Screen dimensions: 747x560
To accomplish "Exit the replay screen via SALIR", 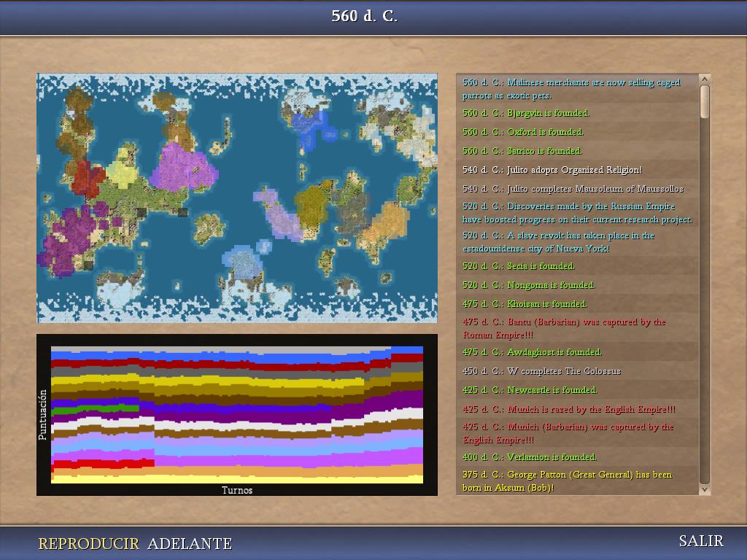I will coord(700,541).
